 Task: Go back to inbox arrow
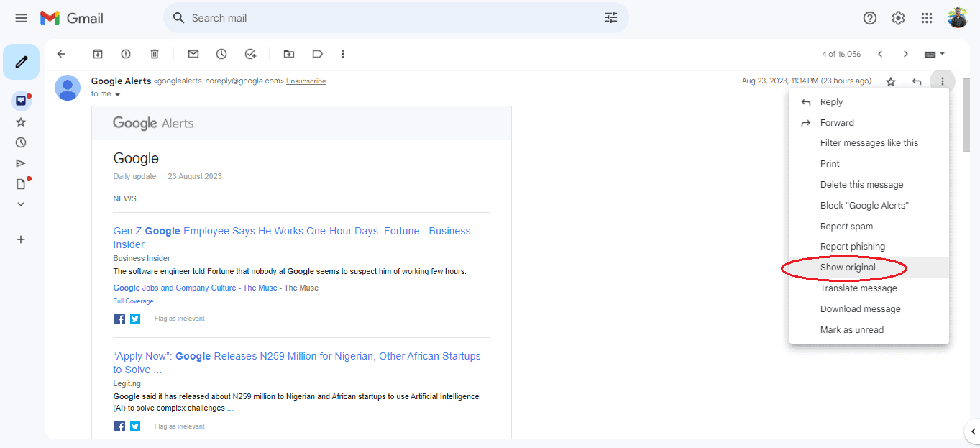pos(61,54)
